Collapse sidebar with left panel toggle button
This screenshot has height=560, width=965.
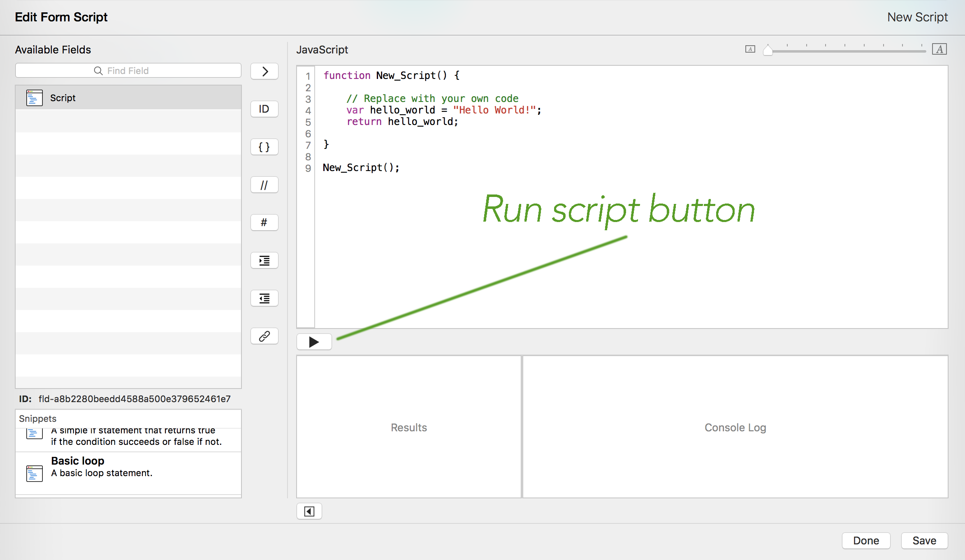click(309, 511)
